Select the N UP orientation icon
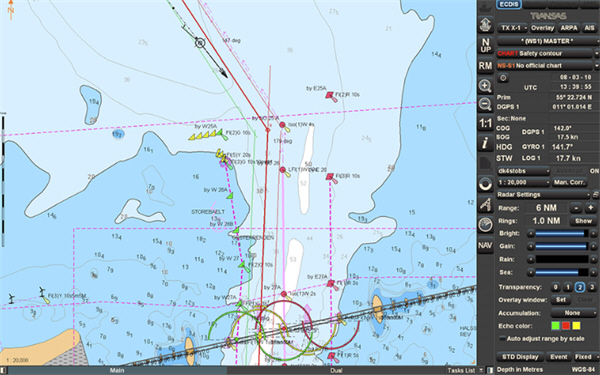Viewport: 600px width, 375px height. tap(485, 46)
